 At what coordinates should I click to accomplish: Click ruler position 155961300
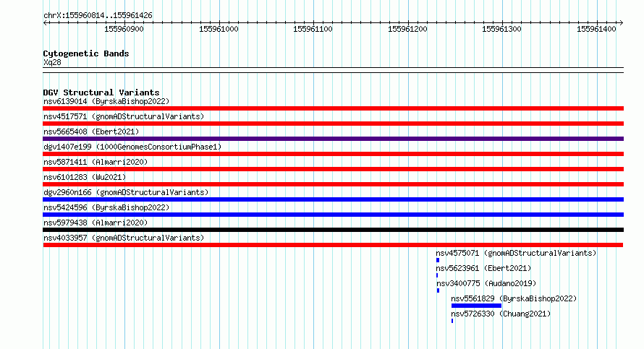pos(501,29)
